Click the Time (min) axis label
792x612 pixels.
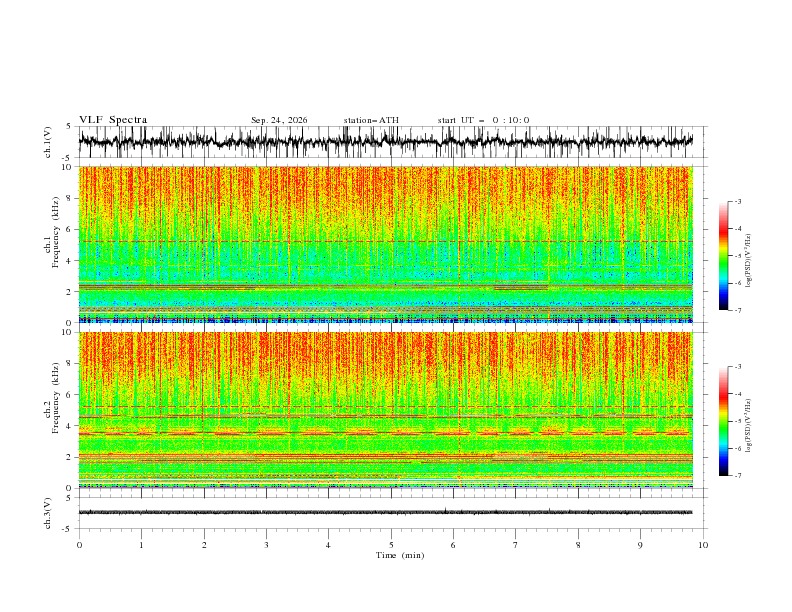[x=400, y=555]
